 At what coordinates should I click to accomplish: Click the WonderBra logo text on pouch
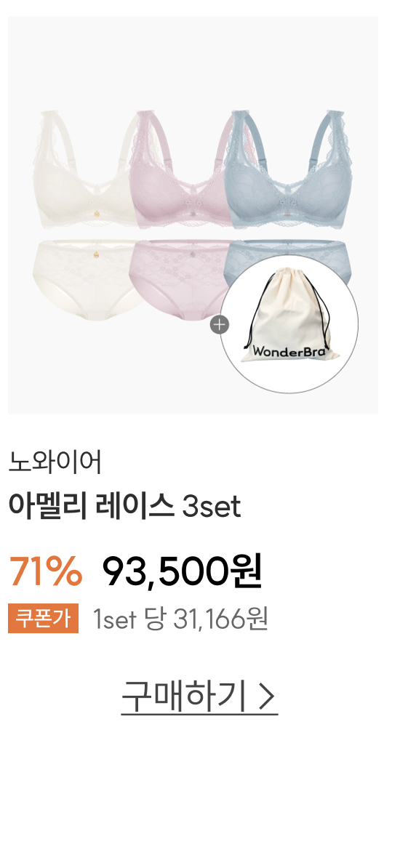288,351
